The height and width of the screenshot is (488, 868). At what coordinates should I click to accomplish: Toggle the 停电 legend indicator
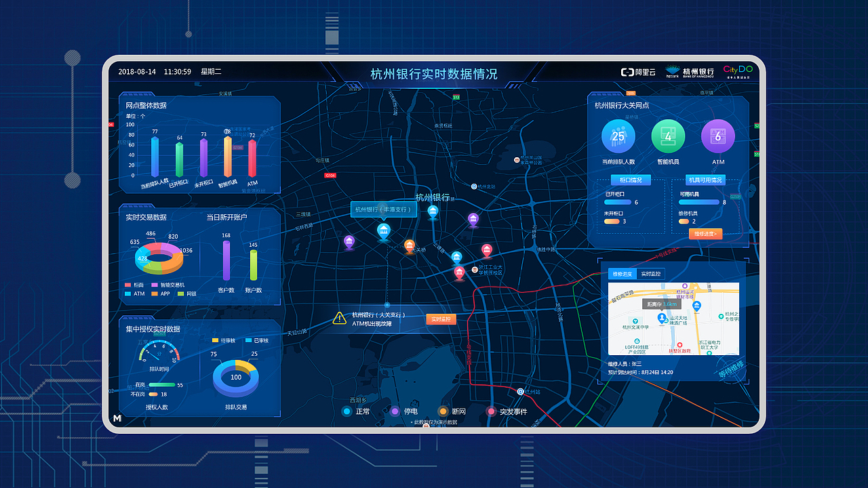click(395, 411)
